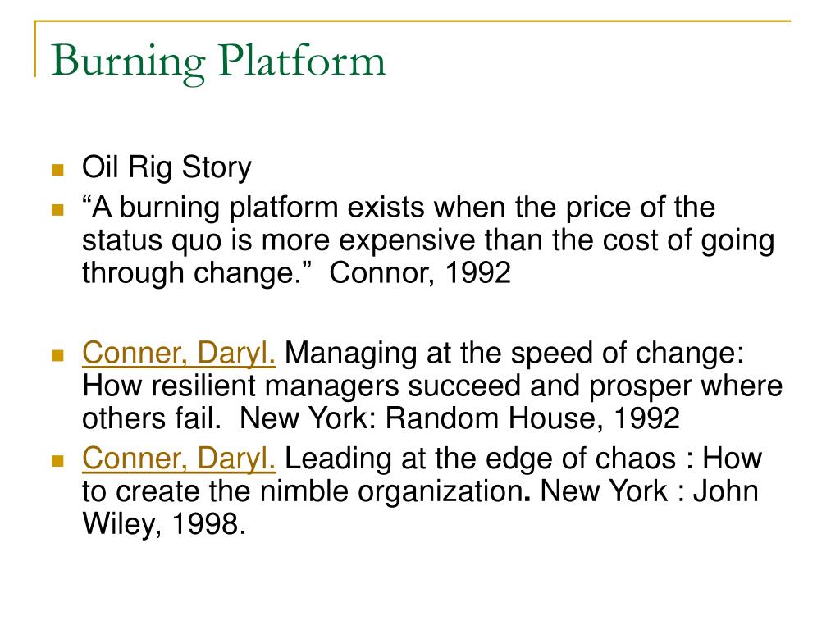840x630 pixels.
Task: Click the phrase through change in the quote
Action: 192,273
